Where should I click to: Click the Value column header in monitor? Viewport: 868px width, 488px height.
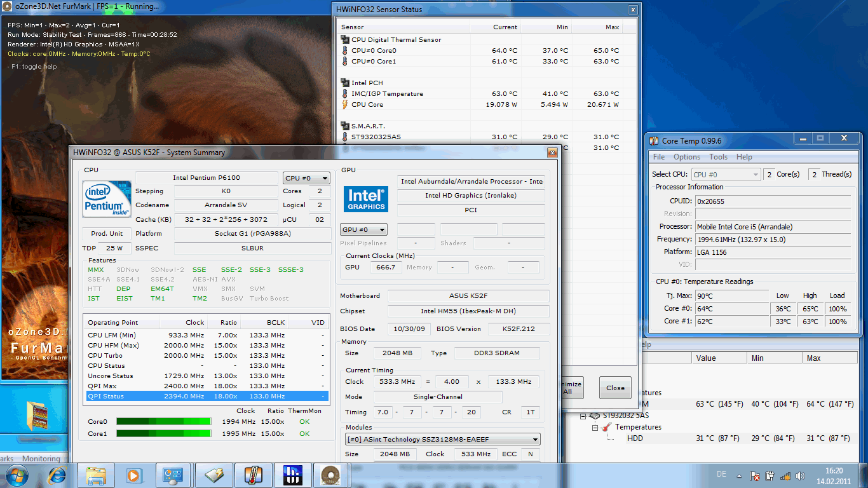(720, 358)
